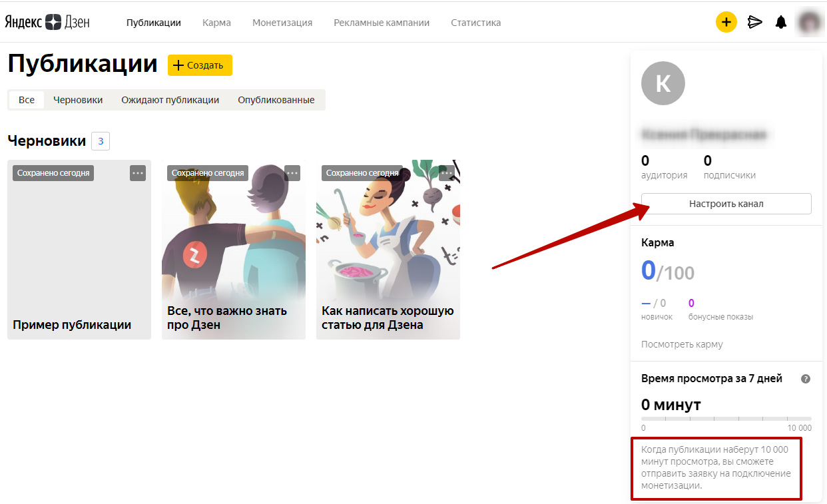Select the 'Все' filter tab
This screenshot has height=504, width=827.
pyautogui.click(x=27, y=100)
